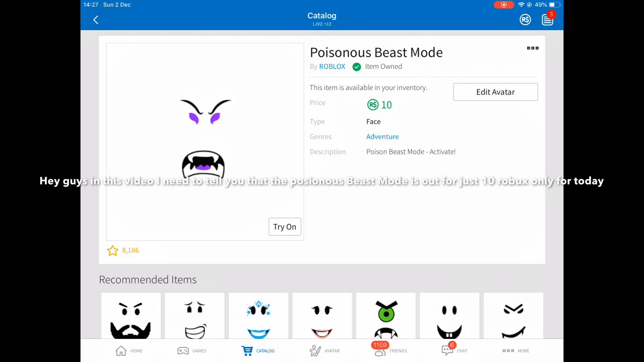Click the Try On button
The image size is (644, 362).
(x=285, y=227)
